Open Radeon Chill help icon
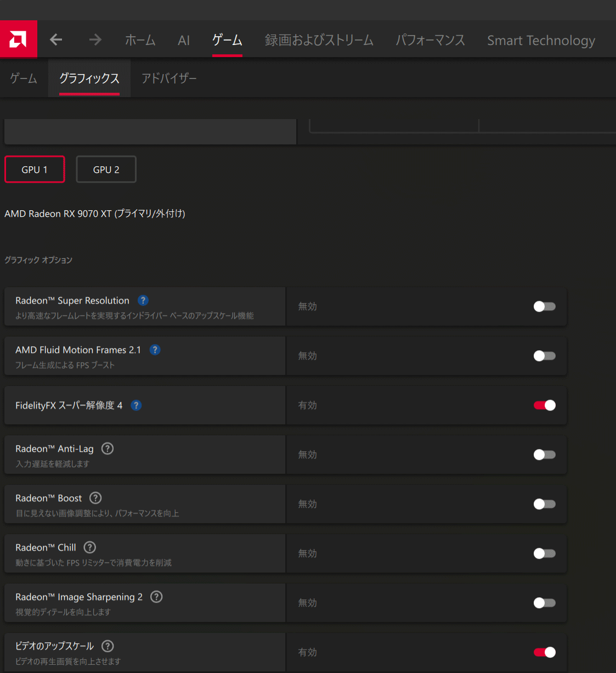The height and width of the screenshot is (673, 616). (x=90, y=547)
